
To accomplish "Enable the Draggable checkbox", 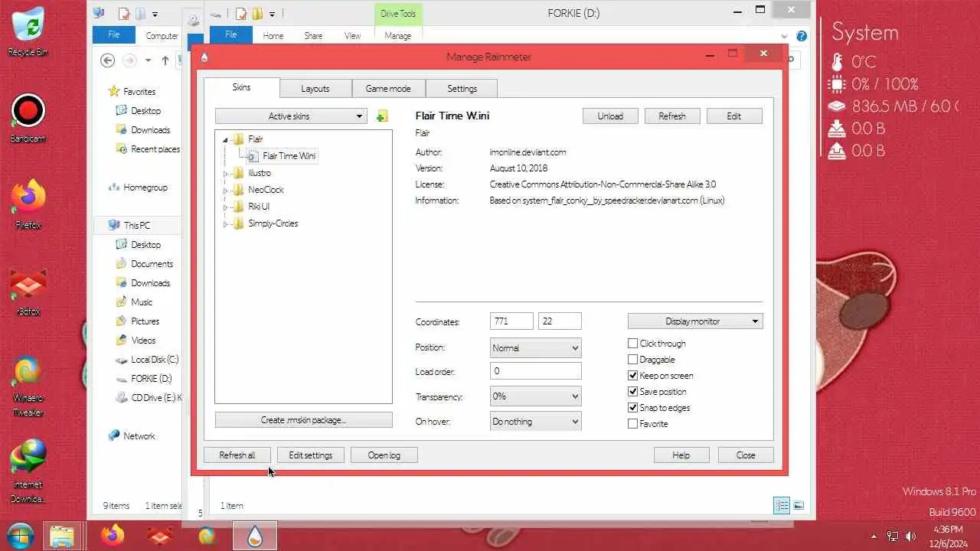I will (x=632, y=360).
